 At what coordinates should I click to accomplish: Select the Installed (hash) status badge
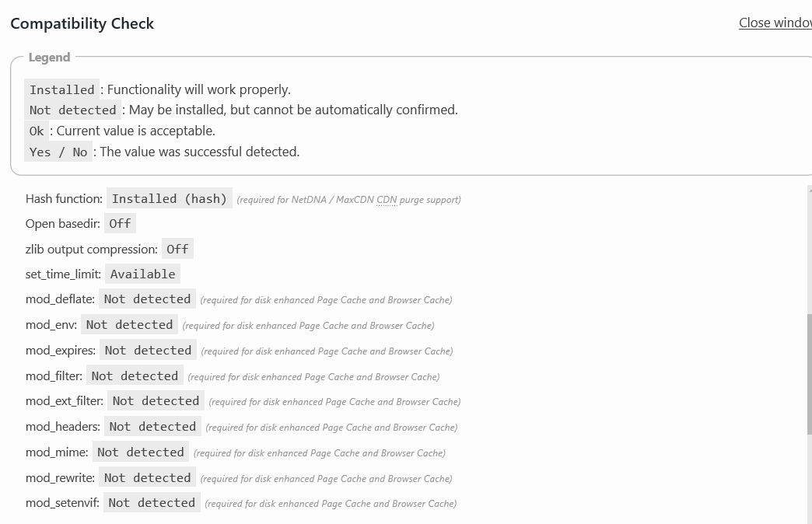170,199
